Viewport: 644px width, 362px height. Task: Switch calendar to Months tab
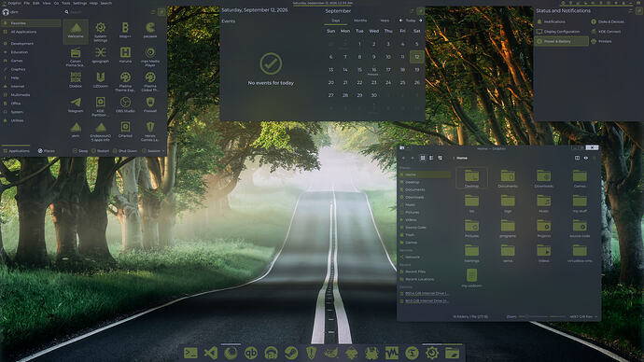tap(360, 21)
